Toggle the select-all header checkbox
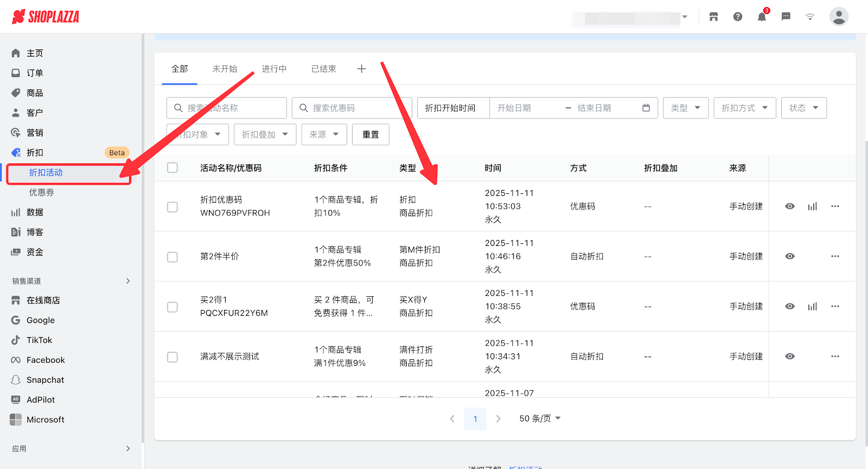This screenshot has width=868, height=469. [173, 168]
